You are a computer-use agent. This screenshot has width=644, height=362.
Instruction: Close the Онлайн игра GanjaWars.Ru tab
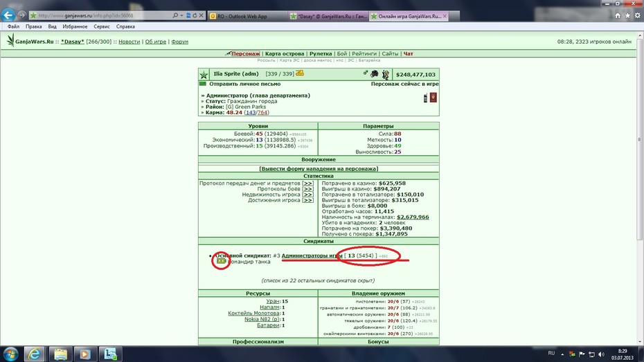[445, 16]
